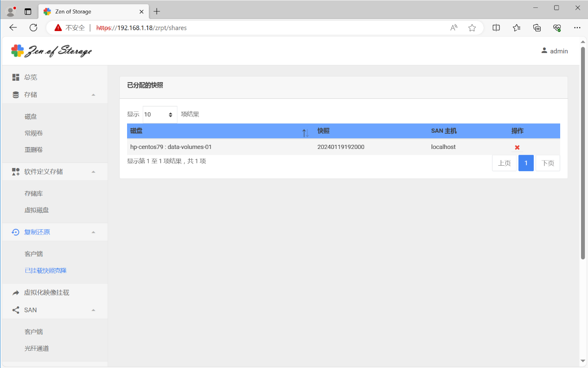Open browser split screen view
Image resolution: width=588 pixels, height=368 pixels.
(x=496, y=28)
